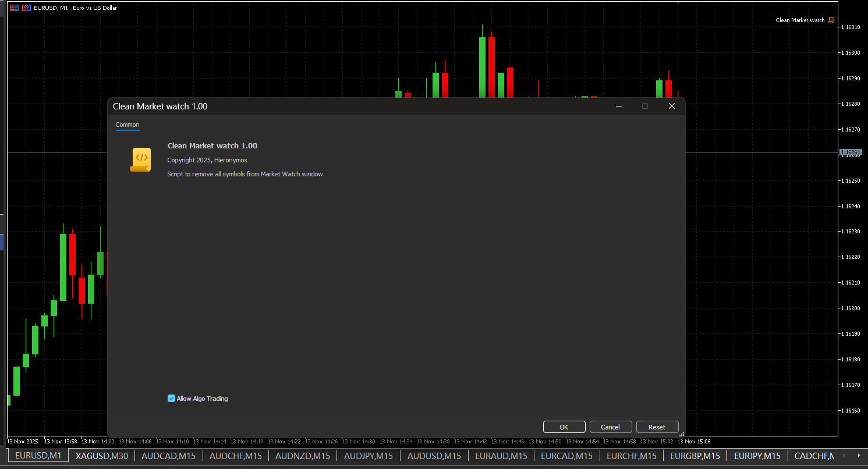Select the AUDCHF,M15 chart tab
The height and width of the screenshot is (469, 868).
(235, 456)
